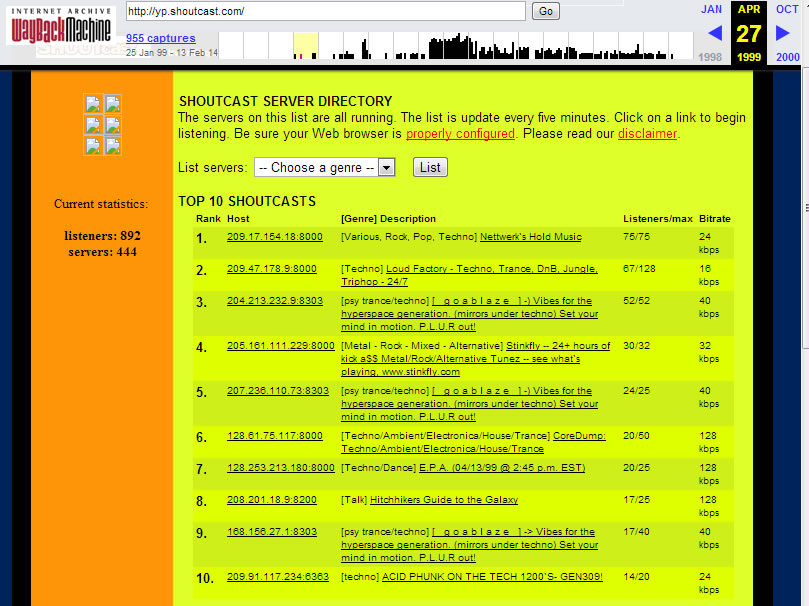Image resolution: width=809 pixels, height=606 pixels.
Task: Click the Wayback URL input field
Action: coord(325,11)
